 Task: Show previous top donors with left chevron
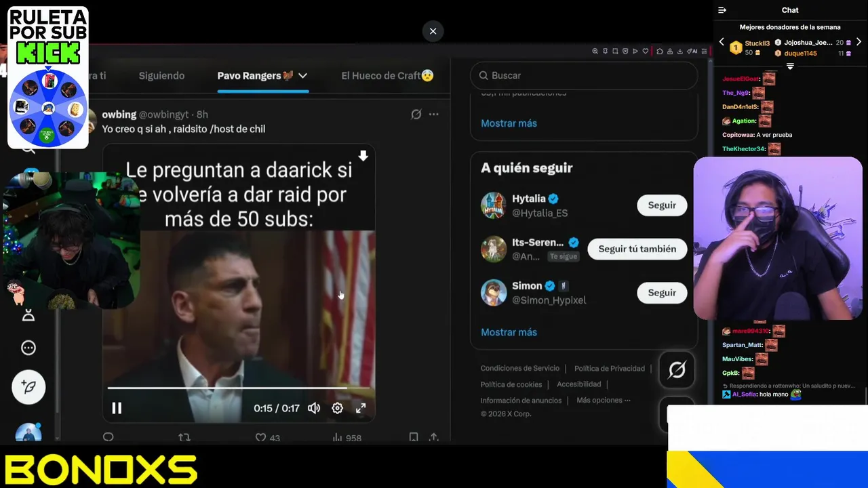722,42
